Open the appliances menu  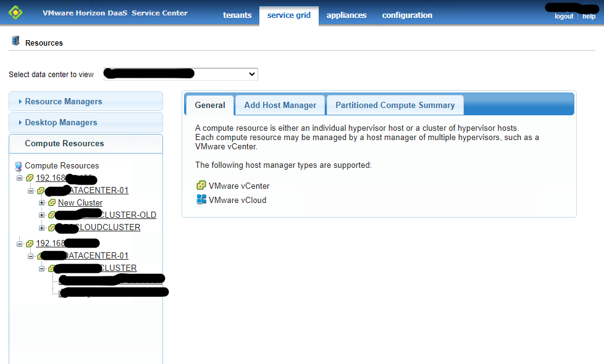(x=346, y=15)
